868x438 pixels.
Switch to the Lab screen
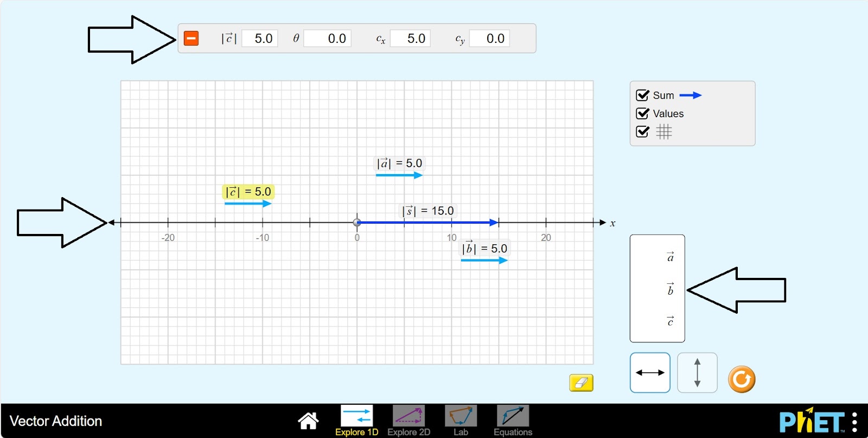(x=461, y=421)
